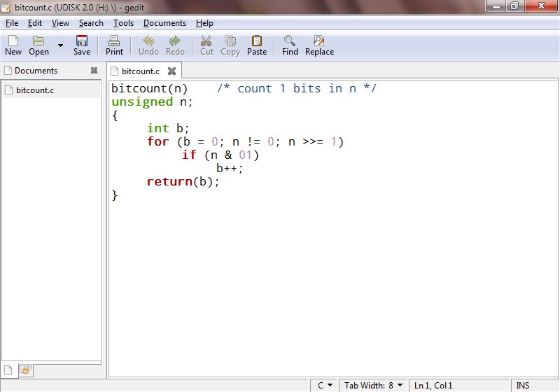
Task: Close the Documents side panel
Action: (94, 71)
